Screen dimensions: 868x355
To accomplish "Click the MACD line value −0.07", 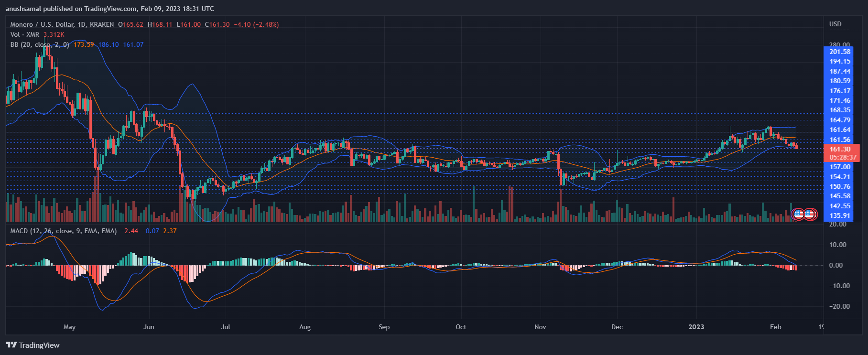I will click(151, 231).
